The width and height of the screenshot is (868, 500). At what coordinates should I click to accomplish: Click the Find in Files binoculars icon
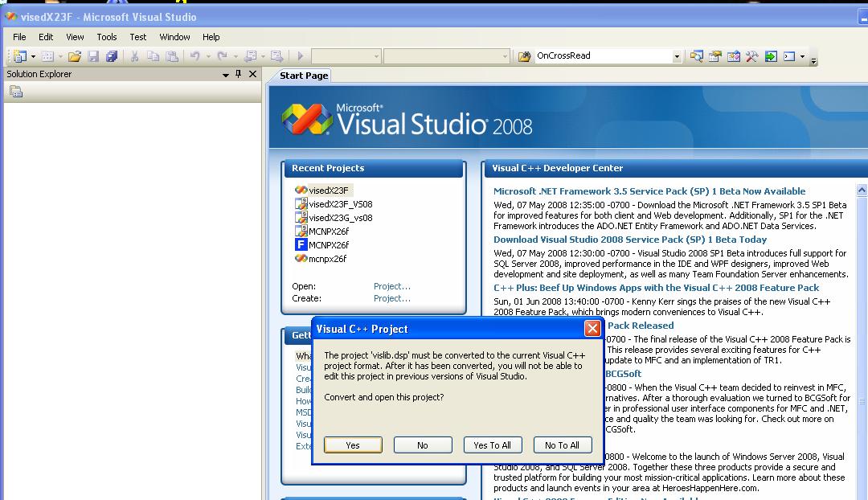(x=524, y=56)
